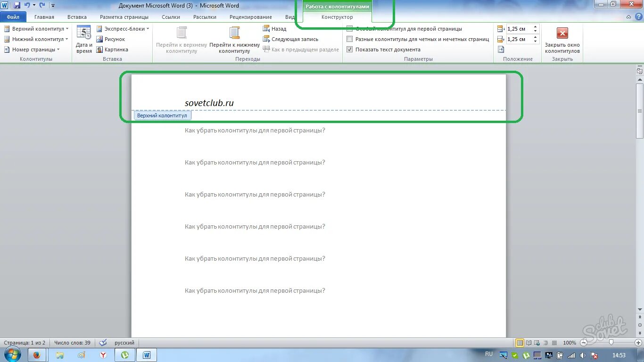Switch to the Главная tab

[44, 17]
